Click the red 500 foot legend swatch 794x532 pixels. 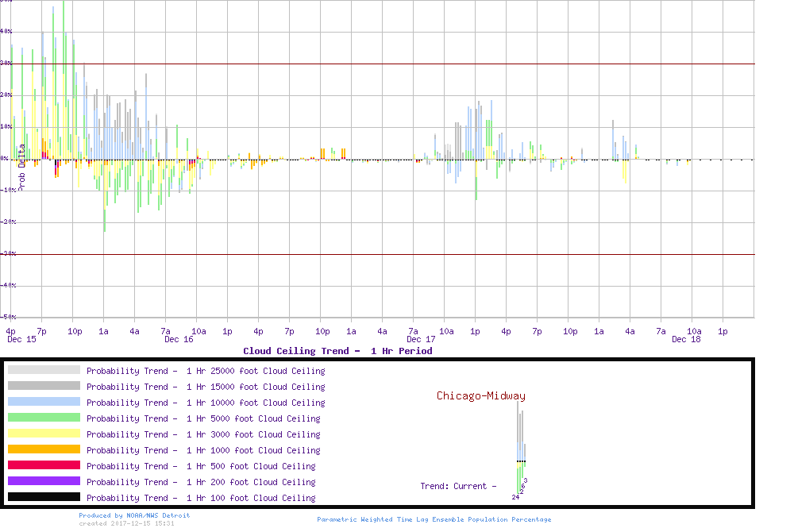[44, 465]
